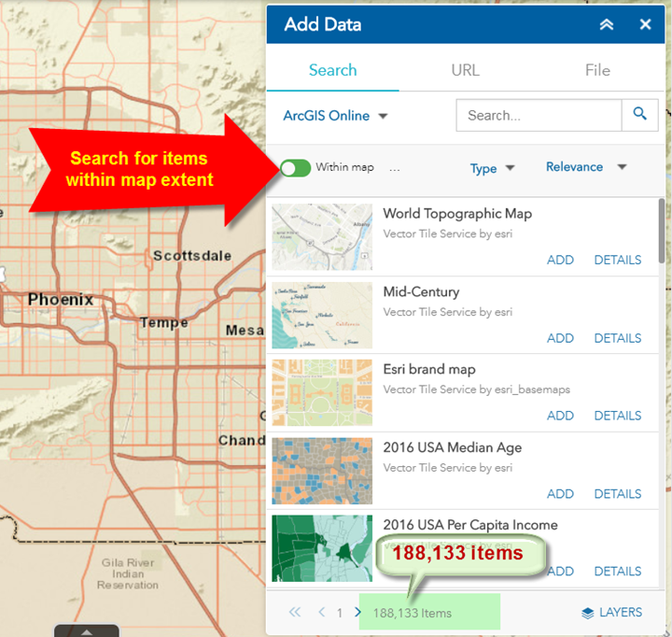This screenshot has width=672, height=637.
Task: Open the ArcGIS Online source dropdown
Action: (335, 116)
